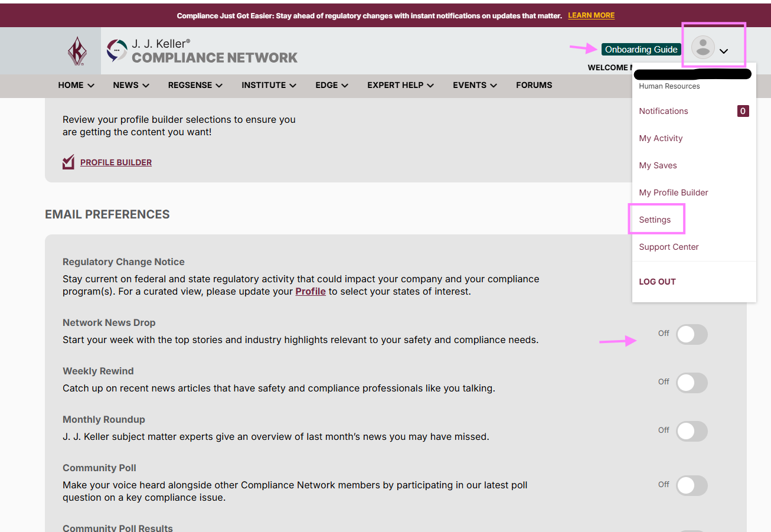Viewport: 771px width, 532px height.
Task: Open Support Center from account menu
Action: (669, 247)
